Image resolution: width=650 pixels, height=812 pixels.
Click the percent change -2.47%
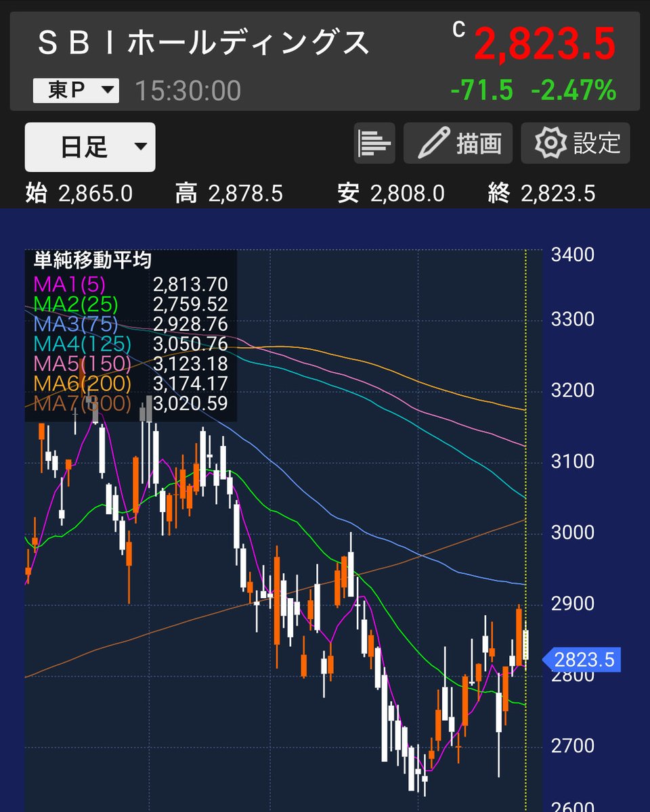573,90
